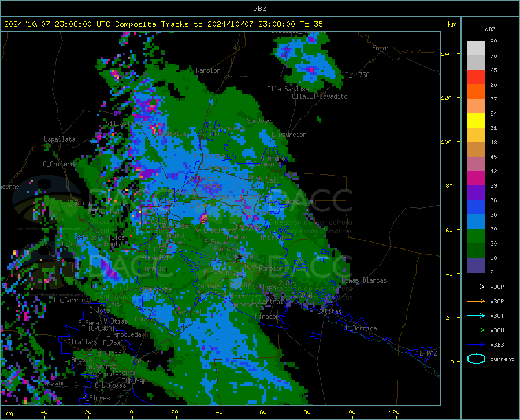Click the 60 km vertical axis tick

pyautogui.click(x=448, y=230)
